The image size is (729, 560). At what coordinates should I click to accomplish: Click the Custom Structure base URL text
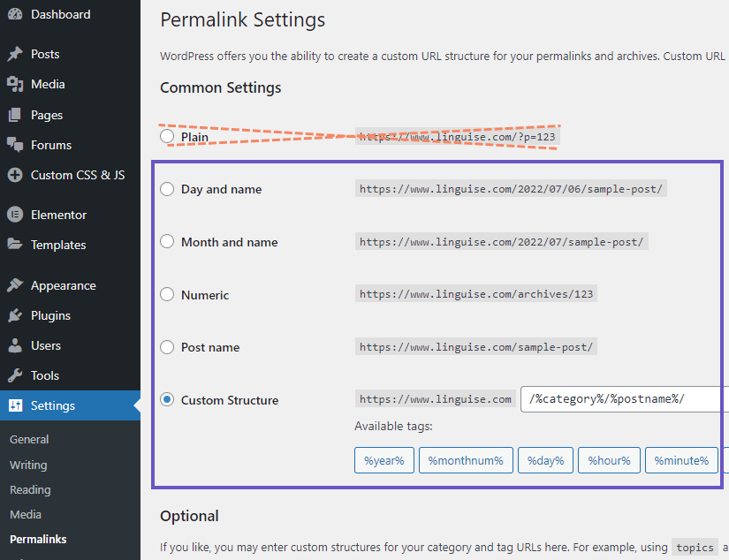435,398
